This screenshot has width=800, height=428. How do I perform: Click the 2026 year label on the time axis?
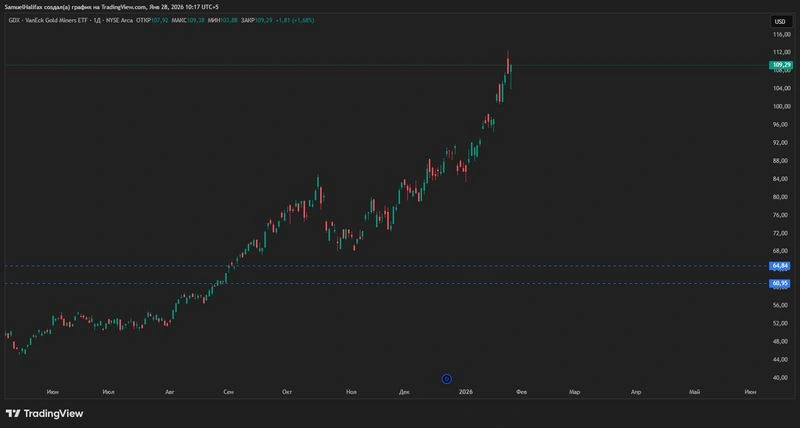tap(466, 392)
